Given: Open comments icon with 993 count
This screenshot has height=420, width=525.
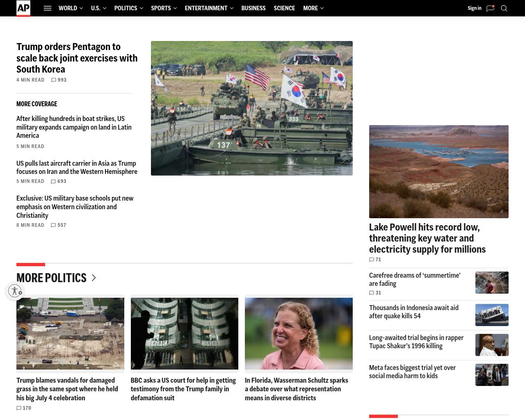Looking at the screenshot, I should [x=53, y=80].
